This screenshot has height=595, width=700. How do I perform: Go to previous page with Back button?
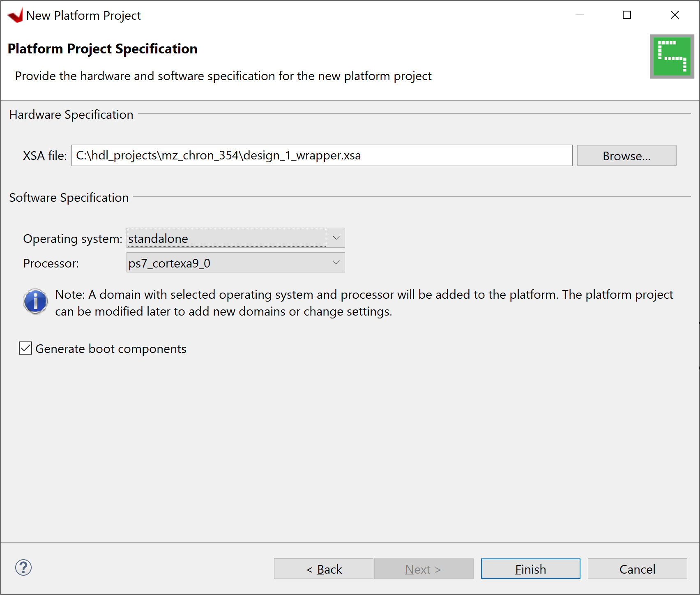coord(324,569)
